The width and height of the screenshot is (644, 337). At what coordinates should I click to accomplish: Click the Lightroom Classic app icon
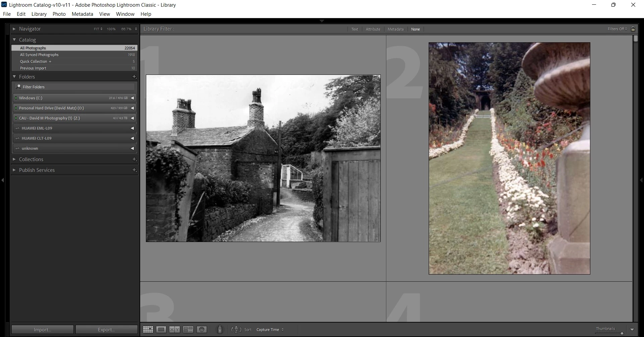(x=4, y=5)
